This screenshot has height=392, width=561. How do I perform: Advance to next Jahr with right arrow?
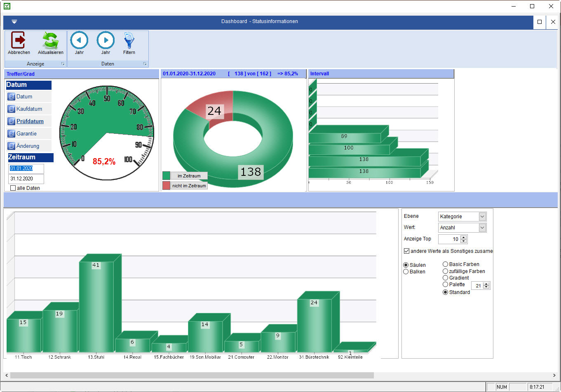pos(106,40)
